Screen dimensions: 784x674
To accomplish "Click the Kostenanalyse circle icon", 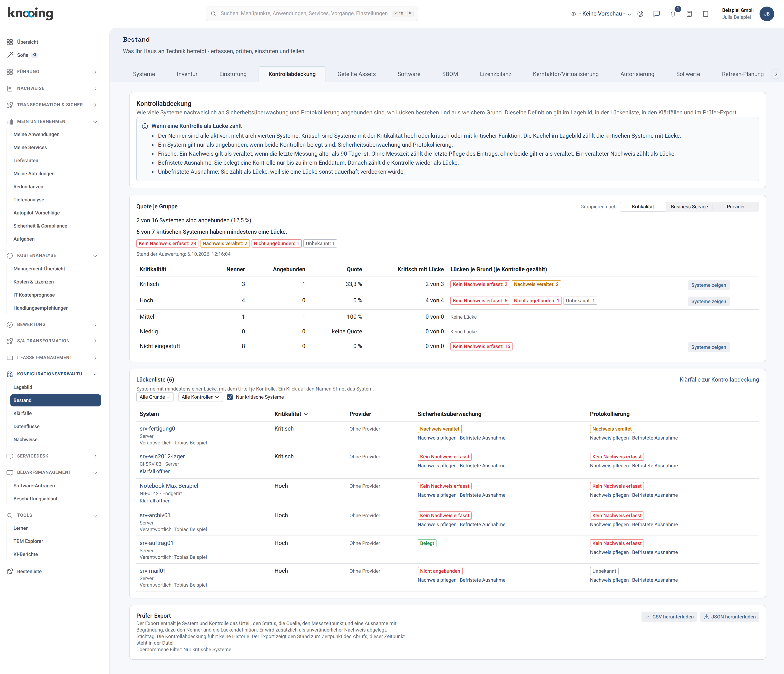I will [10, 256].
